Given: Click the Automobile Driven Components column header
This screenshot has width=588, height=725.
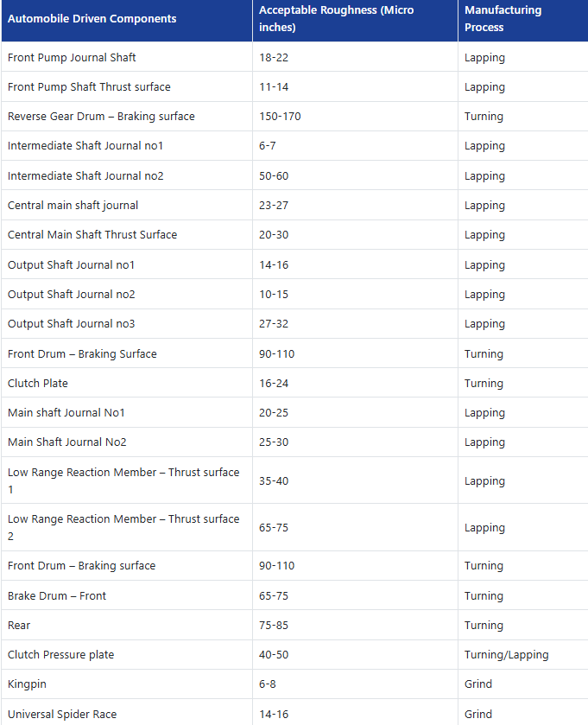Looking at the screenshot, I should [92, 18].
